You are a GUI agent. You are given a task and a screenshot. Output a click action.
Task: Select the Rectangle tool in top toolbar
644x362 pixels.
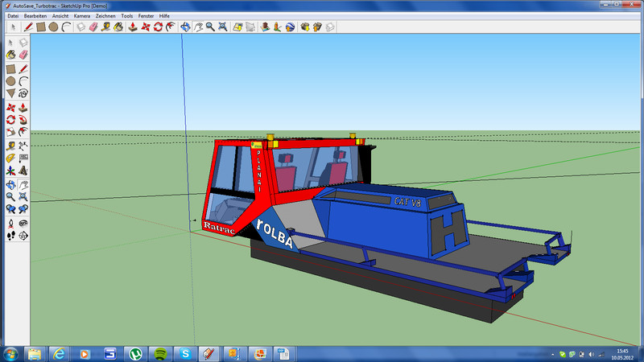pos(41,27)
